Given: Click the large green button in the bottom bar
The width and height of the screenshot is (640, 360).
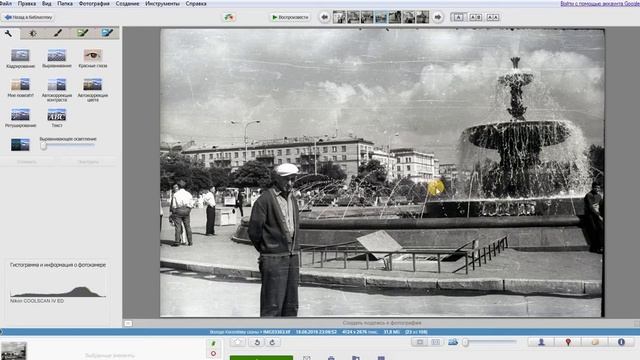Looking at the screenshot, I should (x=261, y=358).
